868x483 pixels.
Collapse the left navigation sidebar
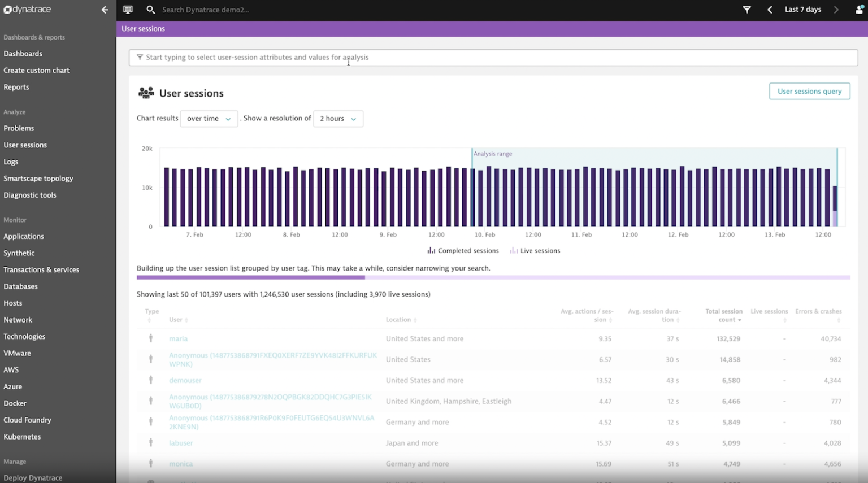pyautogui.click(x=105, y=10)
